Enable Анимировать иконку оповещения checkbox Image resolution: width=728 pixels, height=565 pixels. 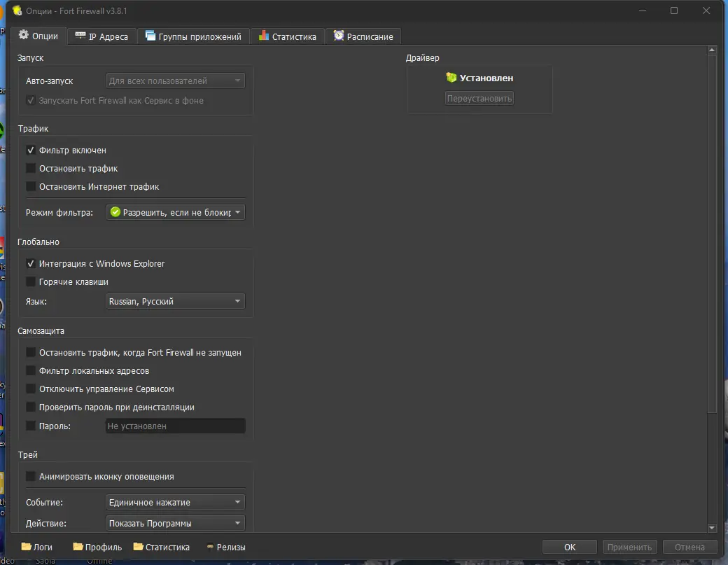pyautogui.click(x=31, y=477)
